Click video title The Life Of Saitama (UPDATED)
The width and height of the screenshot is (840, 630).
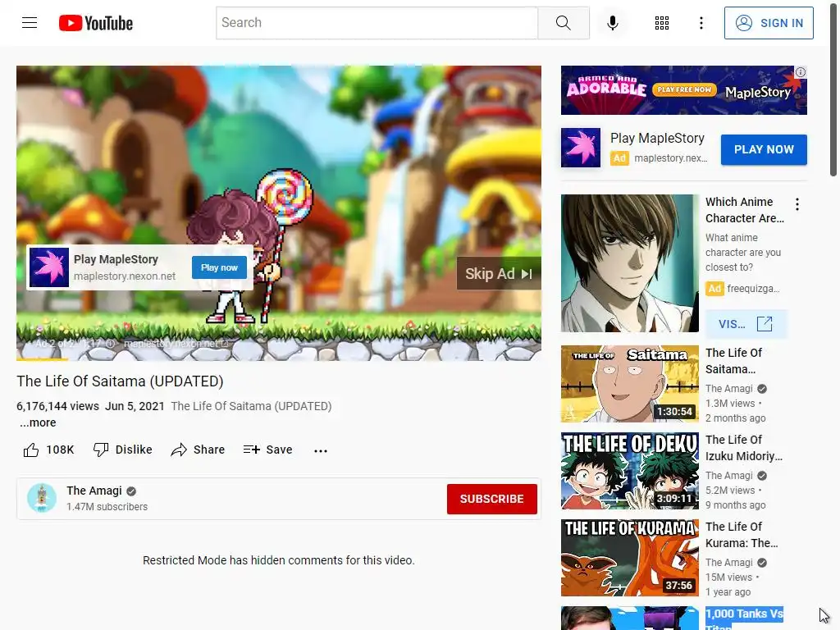tap(120, 381)
